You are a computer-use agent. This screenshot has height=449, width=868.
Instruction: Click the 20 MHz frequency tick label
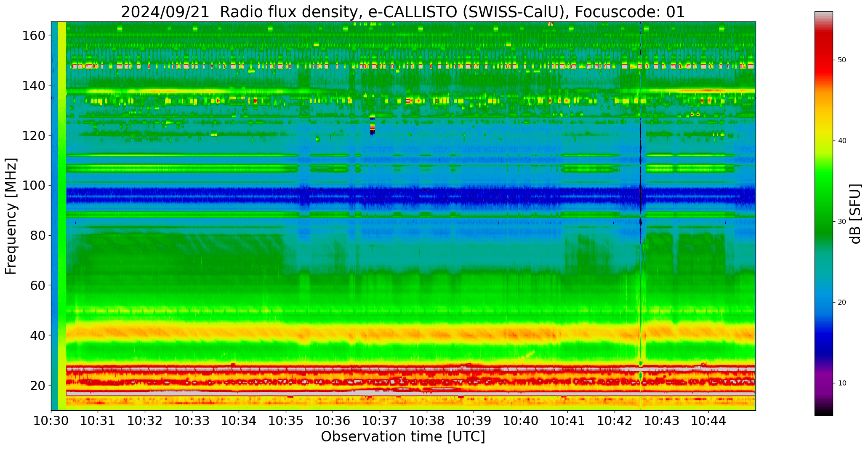coord(37,385)
